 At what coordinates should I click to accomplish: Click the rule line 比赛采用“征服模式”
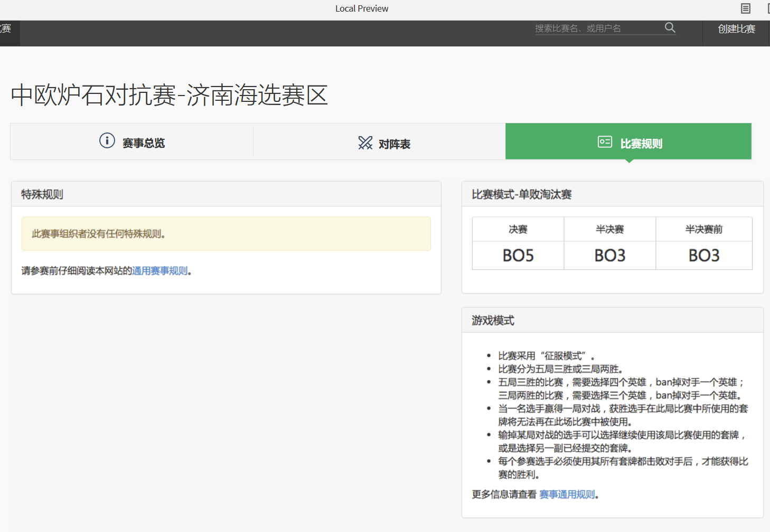(547, 356)
